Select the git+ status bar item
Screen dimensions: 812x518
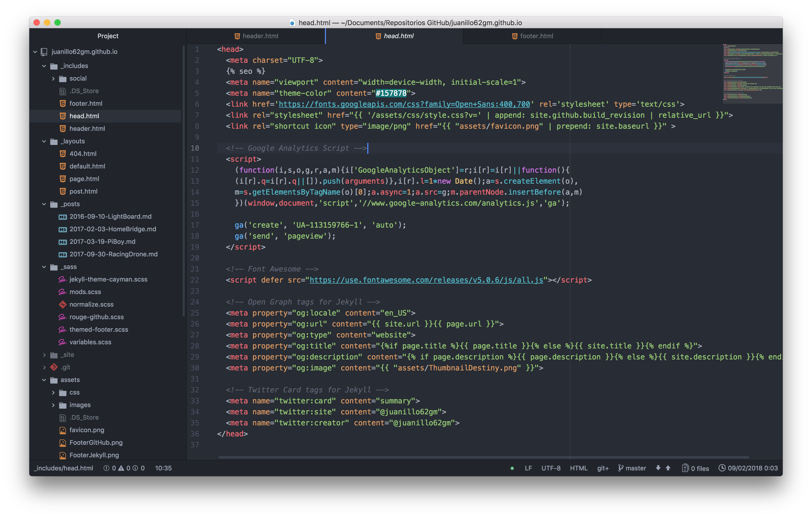pyautogui.click(x=603, y=468)
